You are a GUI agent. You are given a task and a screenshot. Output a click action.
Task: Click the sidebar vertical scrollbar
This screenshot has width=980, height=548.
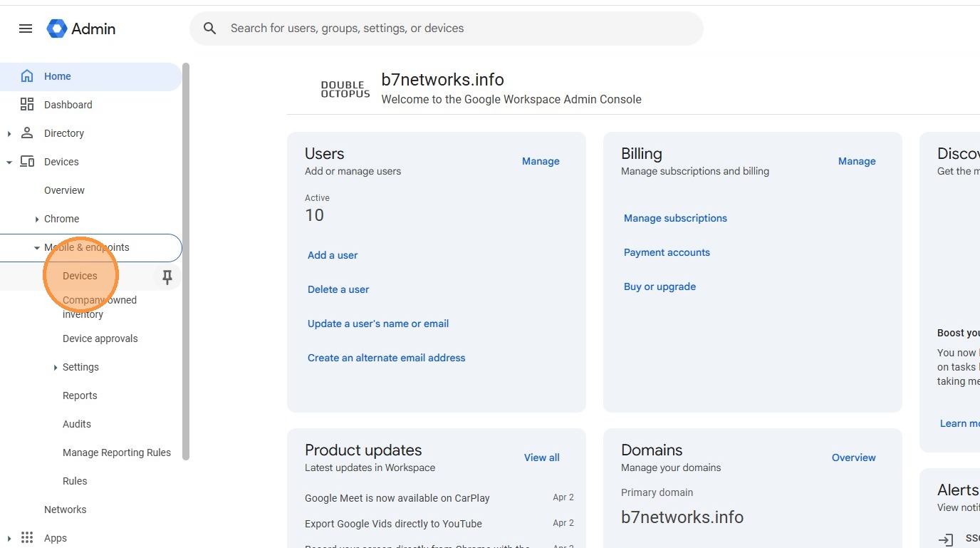[x=186, y=261]
